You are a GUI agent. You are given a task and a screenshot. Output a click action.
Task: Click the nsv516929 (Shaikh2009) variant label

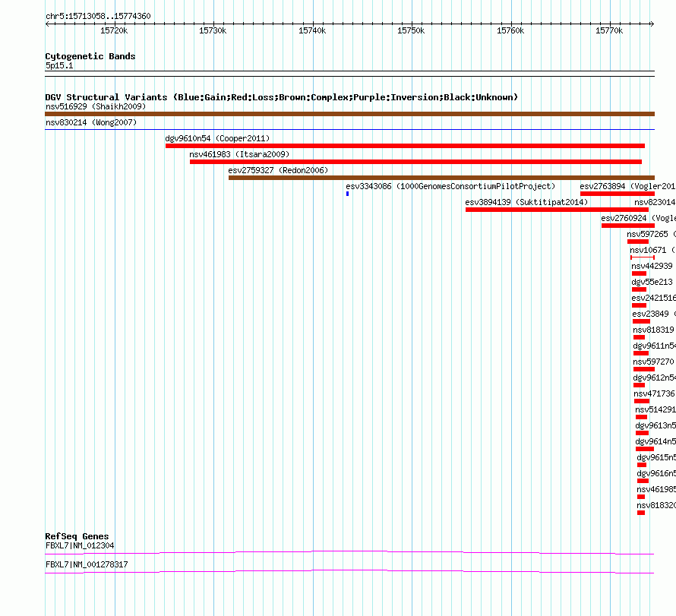point(96,106)
